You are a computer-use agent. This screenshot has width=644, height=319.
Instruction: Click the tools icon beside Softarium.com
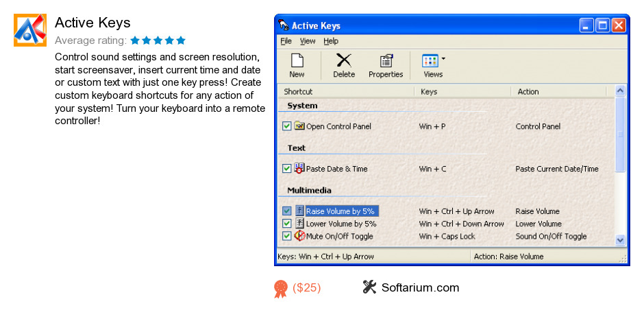pyautogui.click(x=370, y=287)
